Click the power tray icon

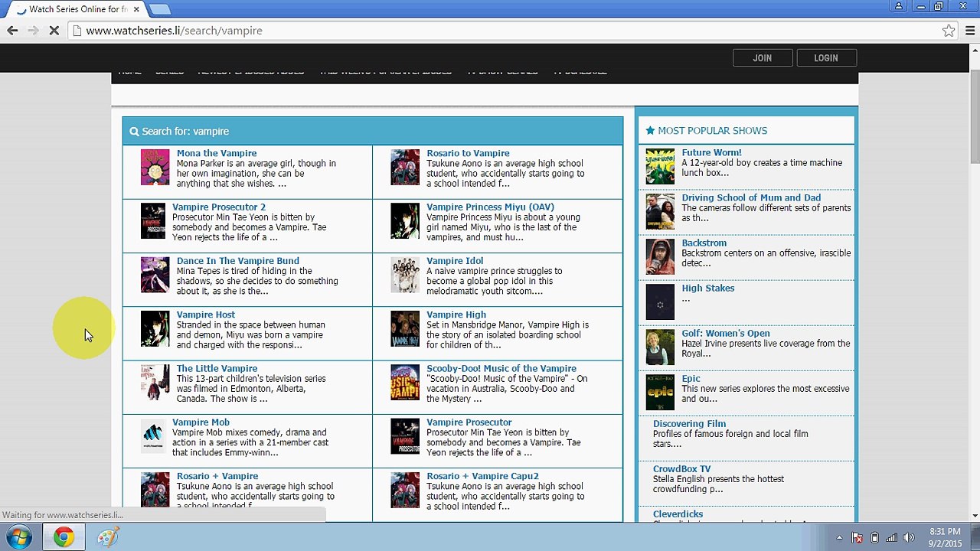coord(874,537)
